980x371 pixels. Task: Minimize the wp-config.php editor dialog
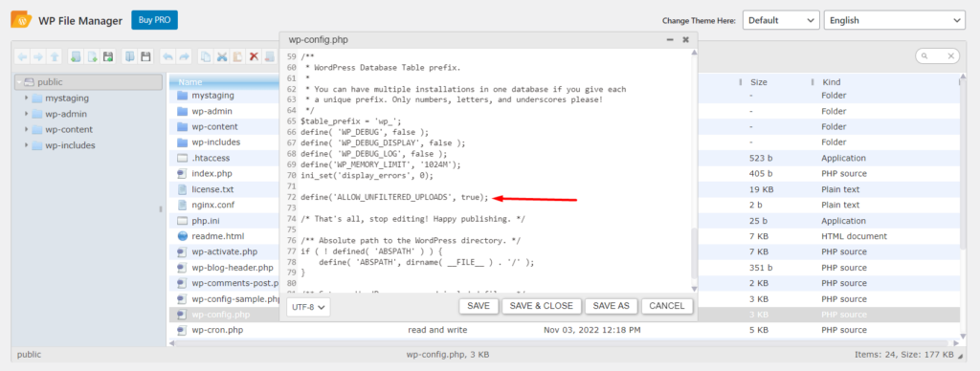coord(670,39)
